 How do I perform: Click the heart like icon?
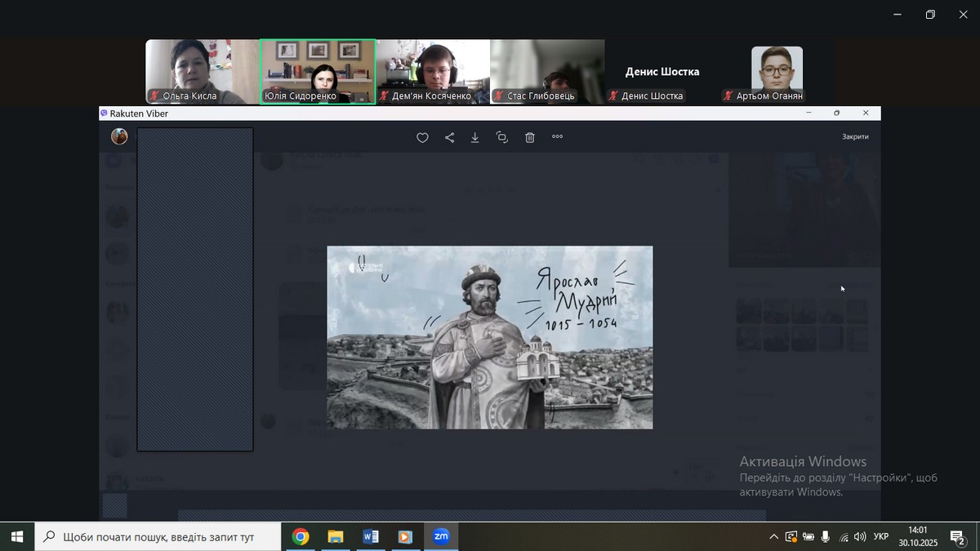click(422, 138)
